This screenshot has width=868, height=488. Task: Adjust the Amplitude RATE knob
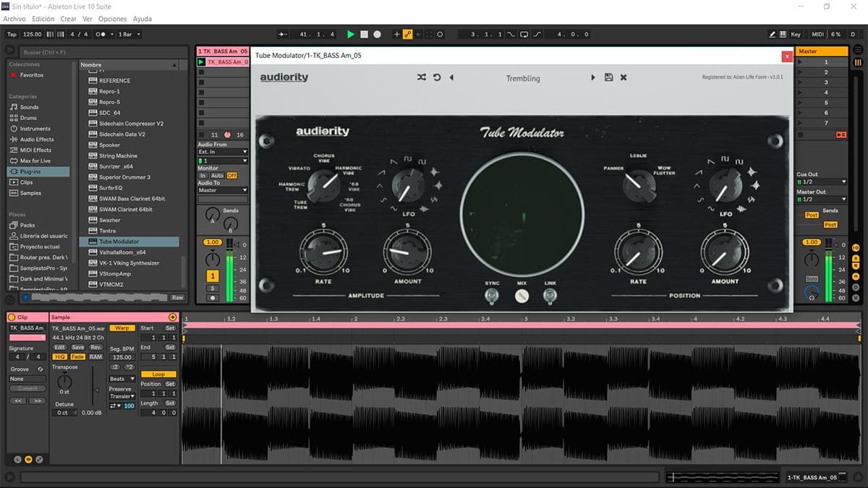click(x=323, y=252)
